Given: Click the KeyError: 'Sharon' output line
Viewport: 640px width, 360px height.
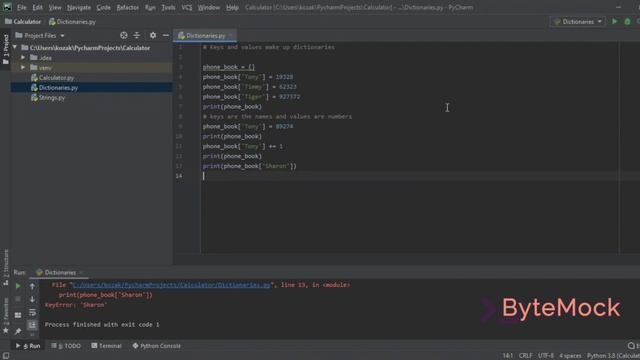Looking at the screenshot, I should (76, 305).
